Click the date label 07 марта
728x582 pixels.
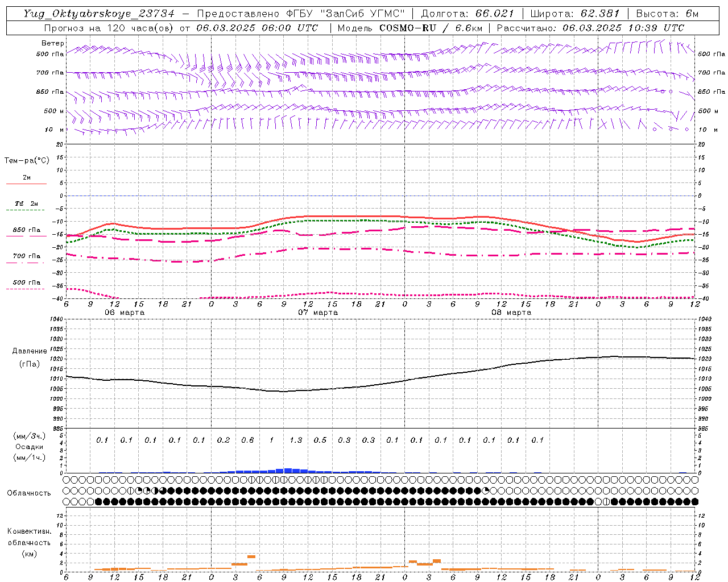[318, 313]
